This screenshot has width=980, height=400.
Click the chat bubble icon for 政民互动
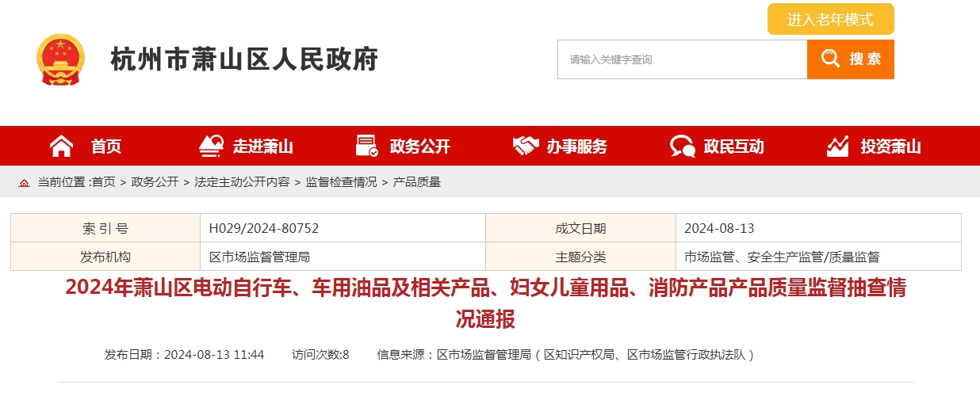click(682, 147)
